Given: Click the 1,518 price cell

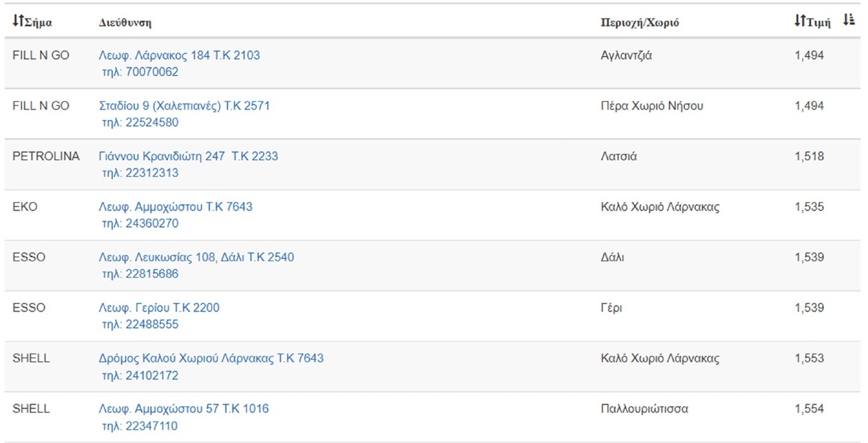Looking at the screenshot, I should [x=809, y=156].
